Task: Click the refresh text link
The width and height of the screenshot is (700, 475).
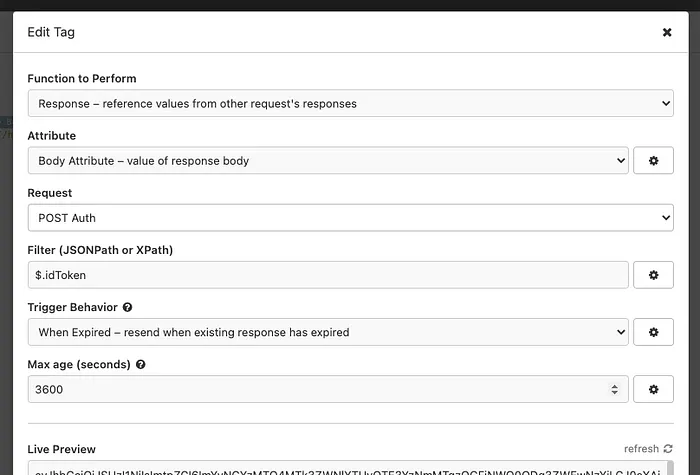Action: click(641, 449)
